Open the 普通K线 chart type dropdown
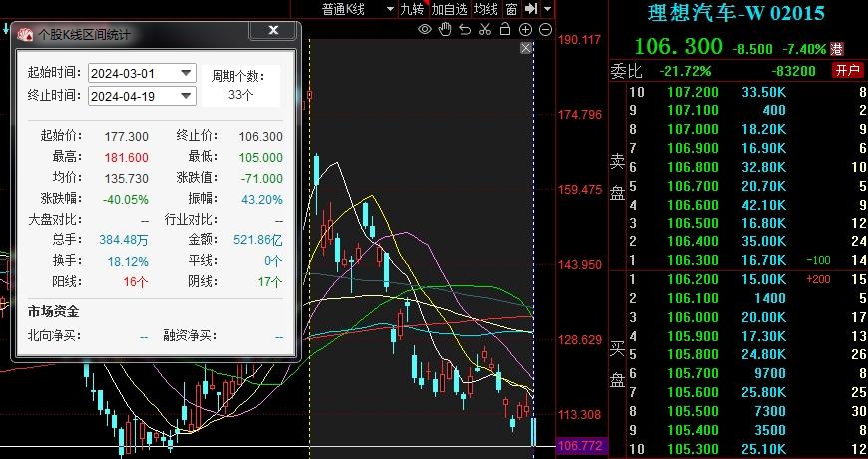The image size is (868, 459). [390, 9]
